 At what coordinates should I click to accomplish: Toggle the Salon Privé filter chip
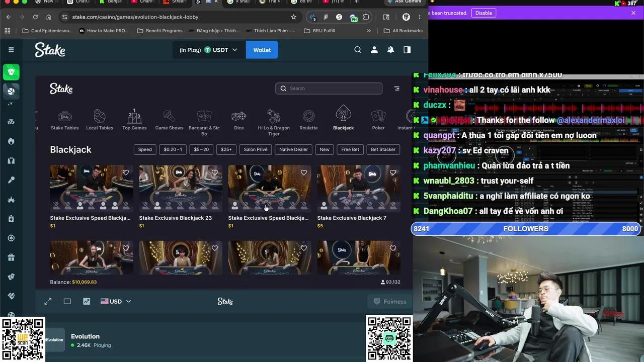click(x=256, y=149)
